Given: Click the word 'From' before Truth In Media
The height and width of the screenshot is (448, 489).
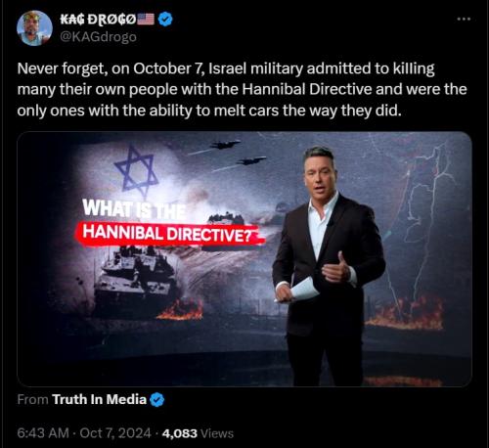Looking at the screenshot, I should click(x=32, y=399).
